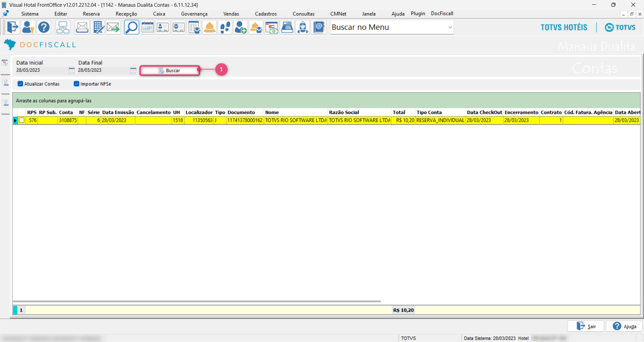Screen dimensions: 644x342
Task: Click the Buscar no Menu search field
Action: (388, 27)
